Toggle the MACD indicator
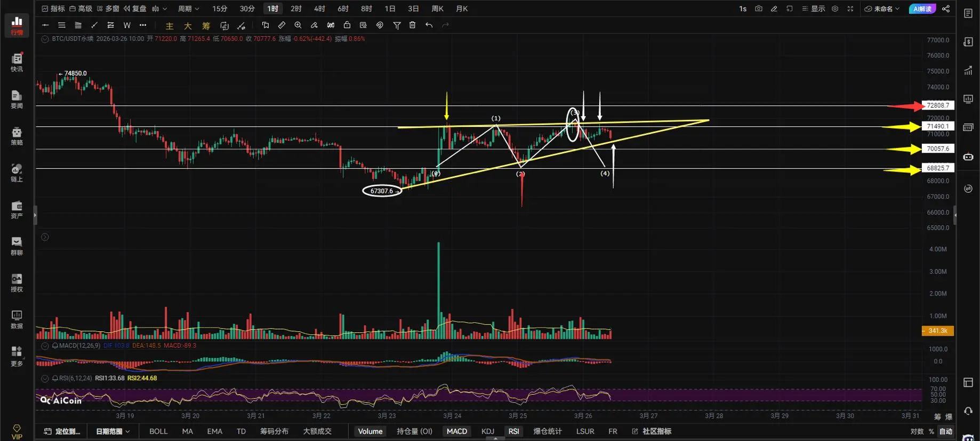980x441 pixels. pos(456,431)
